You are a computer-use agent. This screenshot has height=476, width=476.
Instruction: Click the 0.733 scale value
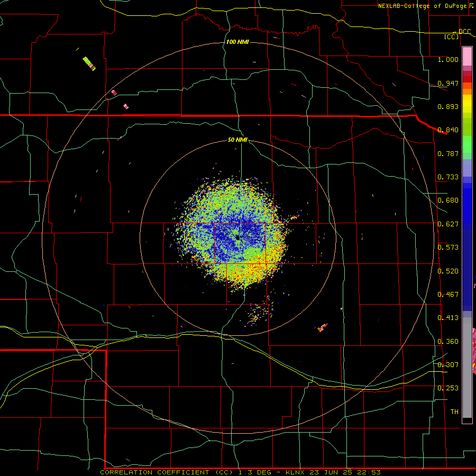(448, 177)
